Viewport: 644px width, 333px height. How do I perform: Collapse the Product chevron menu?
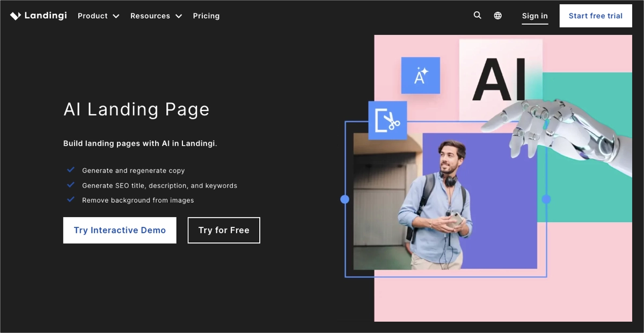point(115,16)
